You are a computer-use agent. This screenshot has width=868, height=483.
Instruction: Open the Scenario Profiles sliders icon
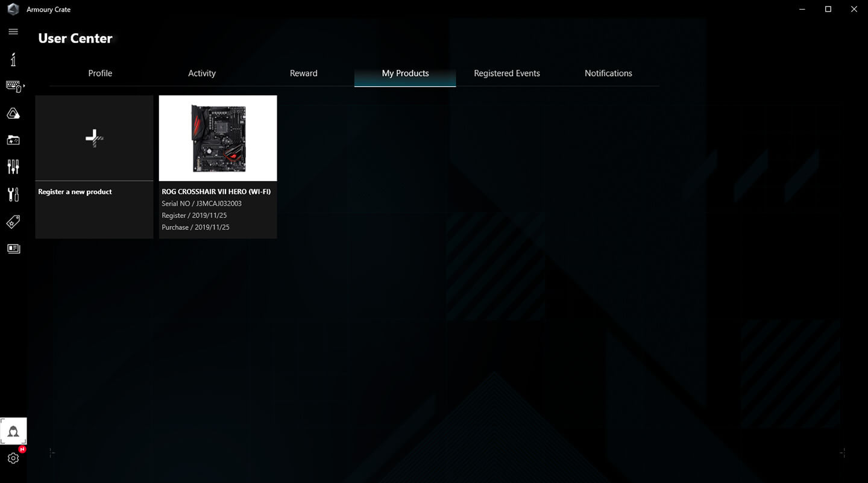pyautogui.click(x=13, y=167)
